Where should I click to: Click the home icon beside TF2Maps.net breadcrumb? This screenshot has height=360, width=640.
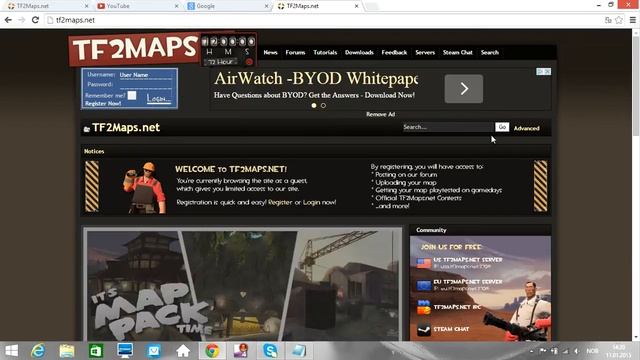(x=87, y=129)
